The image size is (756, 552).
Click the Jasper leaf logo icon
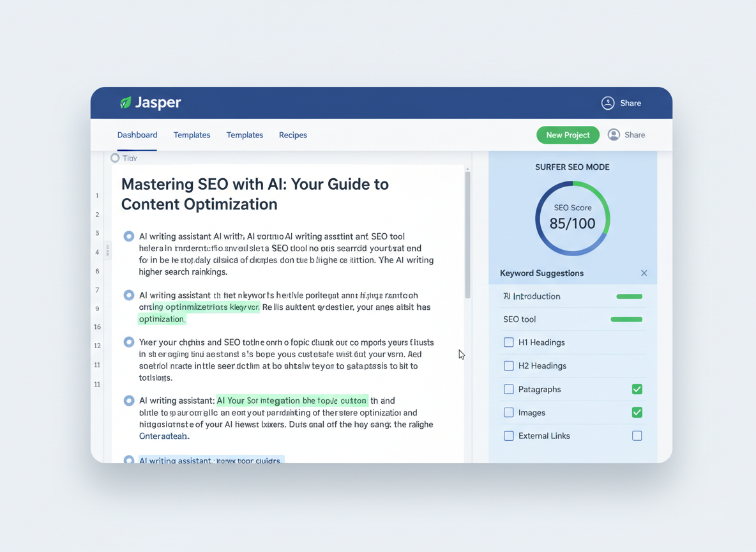[x=125, y=102]
